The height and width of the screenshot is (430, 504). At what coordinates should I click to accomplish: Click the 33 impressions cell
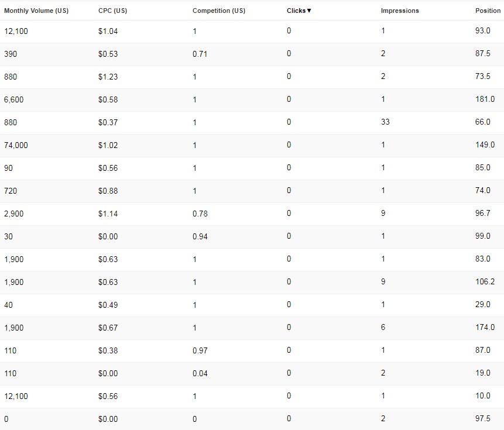[385, 122]
